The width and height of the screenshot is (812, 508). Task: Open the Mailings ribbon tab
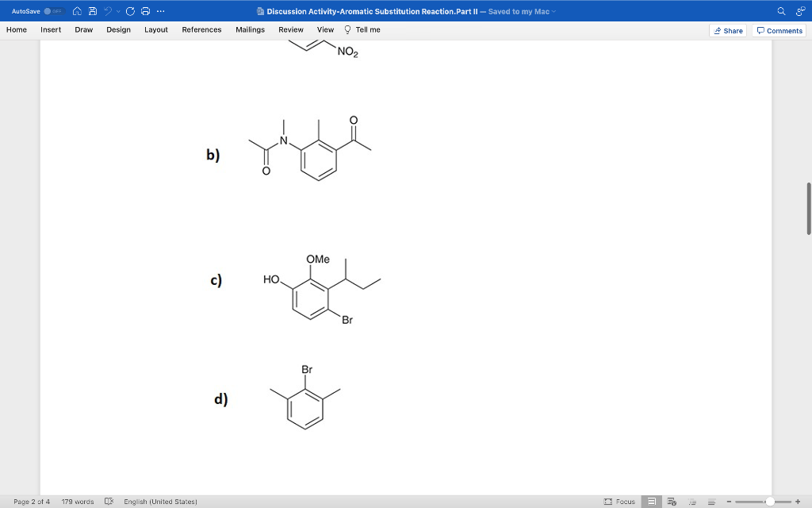pyautogui.click(x=250, y=29)
